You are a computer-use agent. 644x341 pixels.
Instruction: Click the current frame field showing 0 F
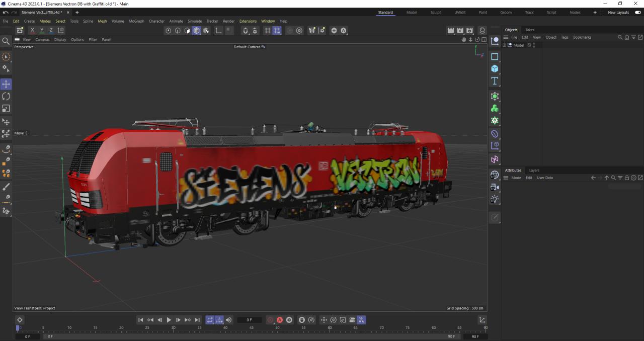point(249,320)
